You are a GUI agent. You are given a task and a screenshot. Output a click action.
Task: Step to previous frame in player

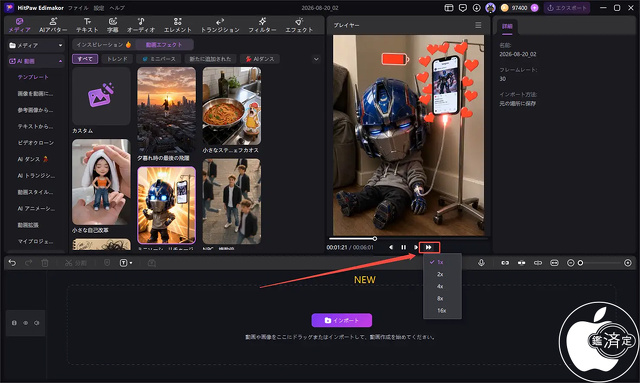click(391, 247)
